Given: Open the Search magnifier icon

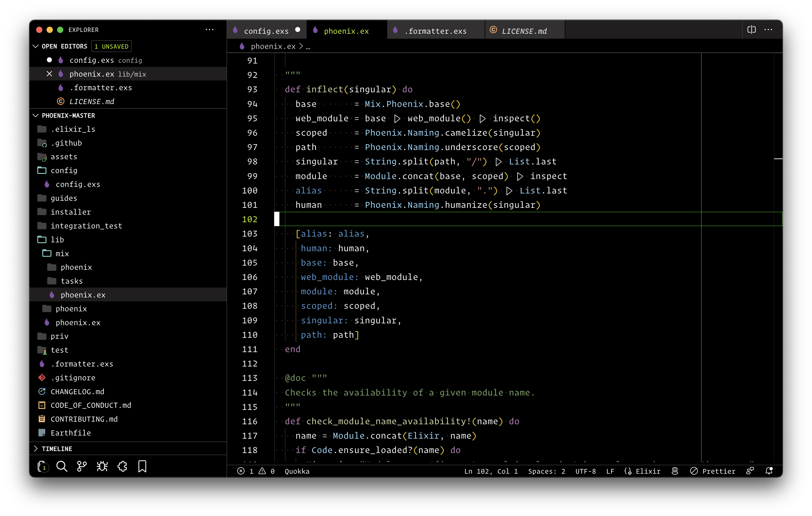Looking at the screenshot, I should pos(62,466).
